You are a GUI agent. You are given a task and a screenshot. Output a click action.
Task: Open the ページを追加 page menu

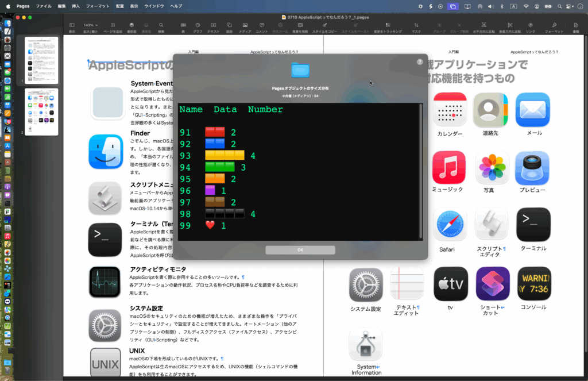coord(113,26)
